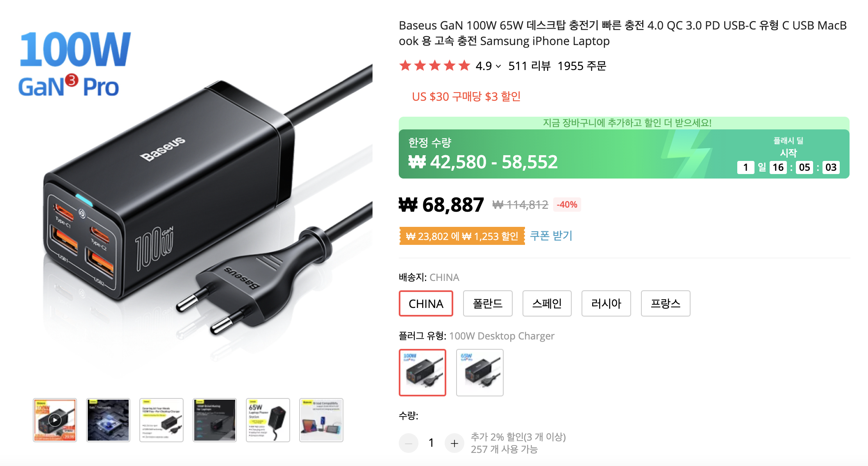Select the 100W Desktop Charger variant image
The image size is (868, 466).
pyautogui.click(x=423, y=373)
